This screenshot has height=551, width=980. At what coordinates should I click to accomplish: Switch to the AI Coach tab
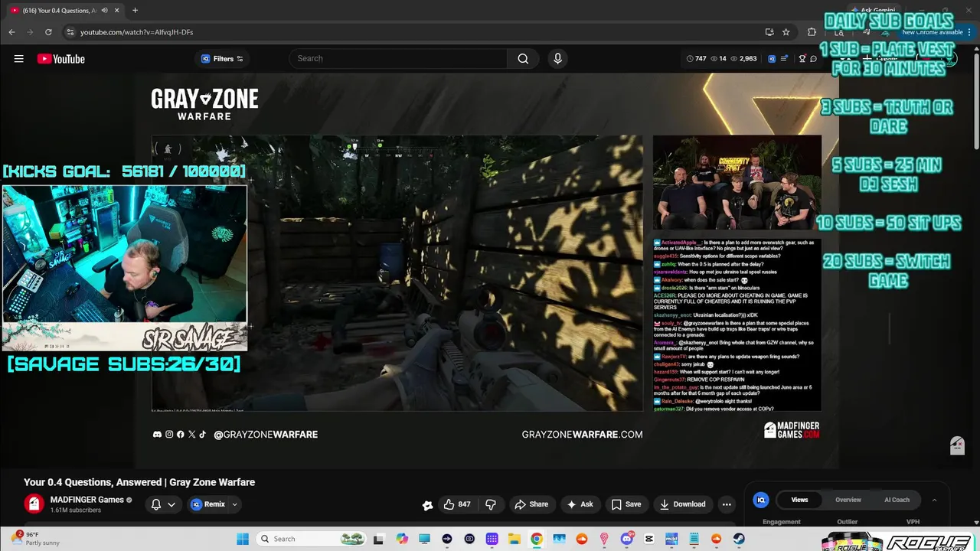coord(897,500)
